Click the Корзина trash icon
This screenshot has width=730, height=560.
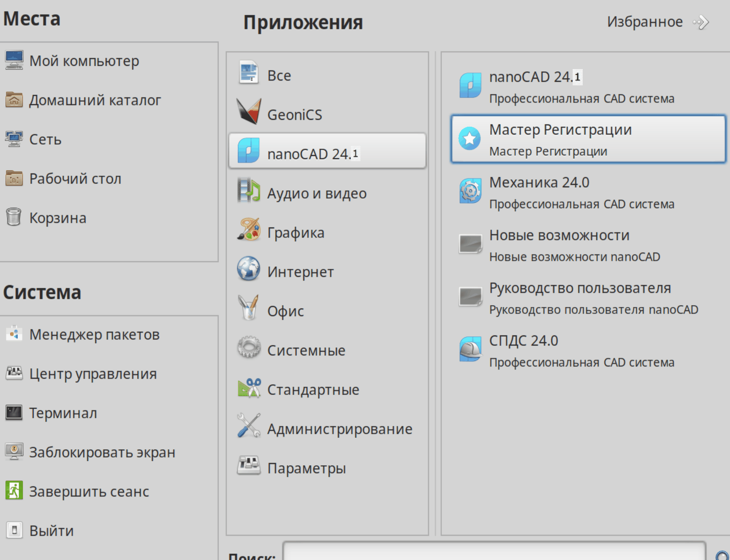[x=14, y=217]
